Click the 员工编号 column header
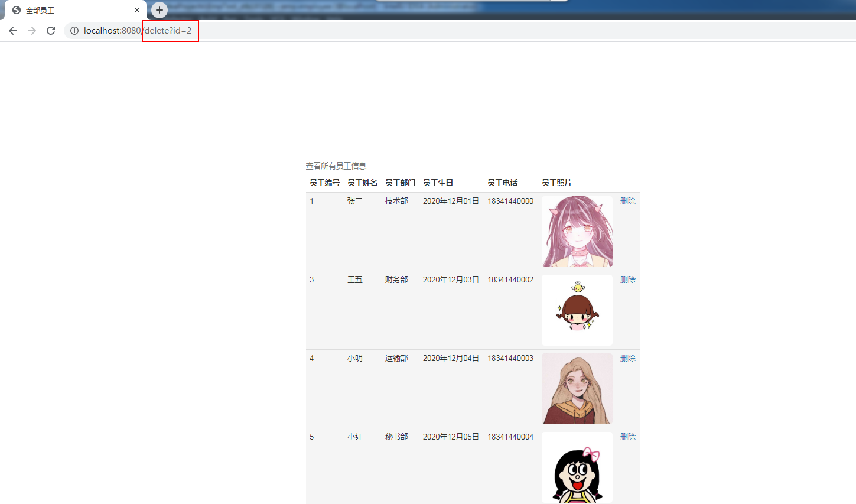Image resolution: width=856 pixels, height=504 pixels. [324, 183]
